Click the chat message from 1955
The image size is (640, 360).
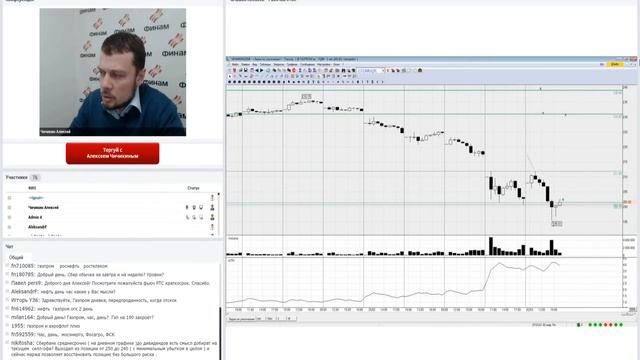45,326
